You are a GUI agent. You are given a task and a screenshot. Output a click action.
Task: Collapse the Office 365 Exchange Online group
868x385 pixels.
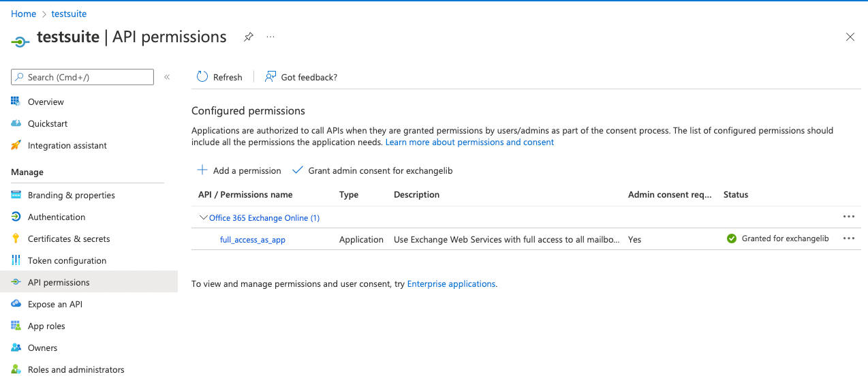[203, 217]
